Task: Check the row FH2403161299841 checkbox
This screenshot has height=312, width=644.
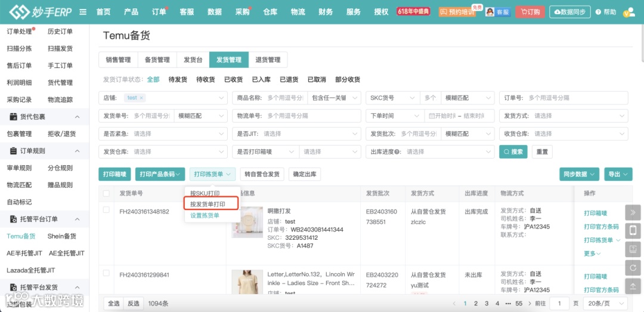Action: [x=106, y=273]
